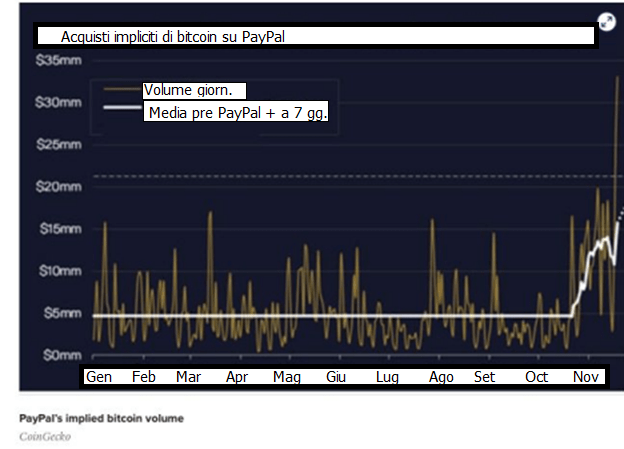Click the white line legend swatch
The width and height of the screenshot is (624, 449).
(x=122, y=107)
